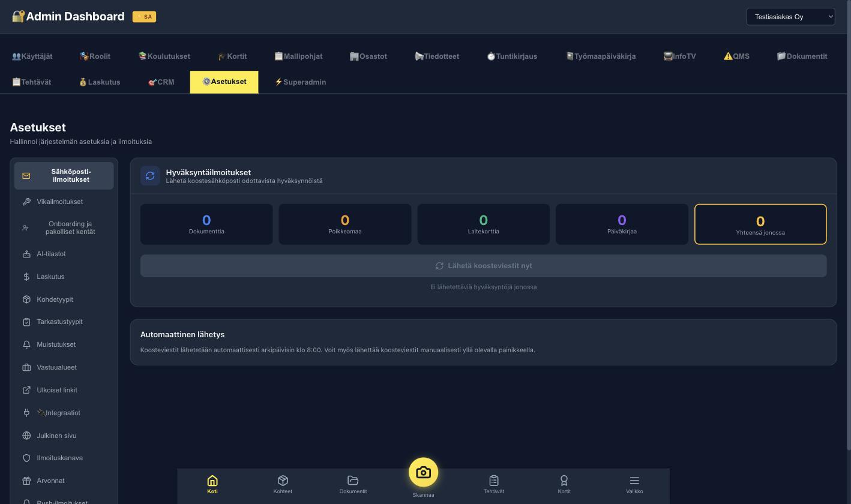Screen dimensions: 851x504
Task: Click the Ulkoiset linkit external-link icon
Action: (x=26, y=390)
